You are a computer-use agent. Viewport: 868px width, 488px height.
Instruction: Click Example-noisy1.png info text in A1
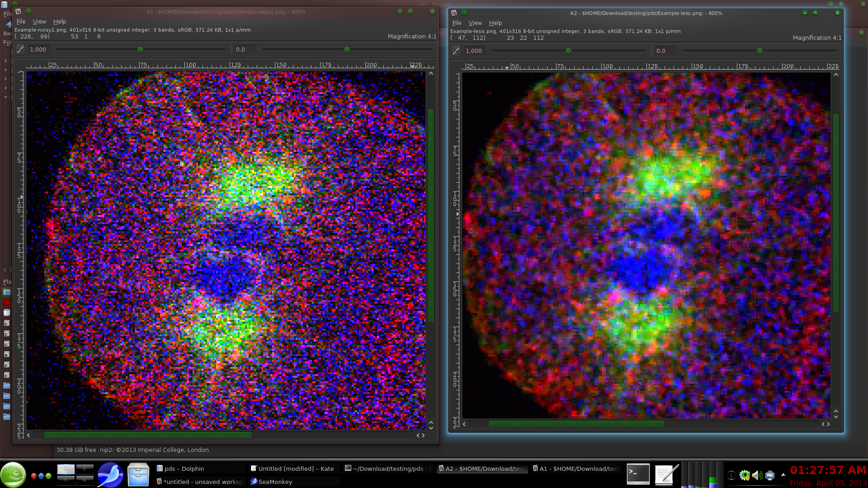(132, 30)
